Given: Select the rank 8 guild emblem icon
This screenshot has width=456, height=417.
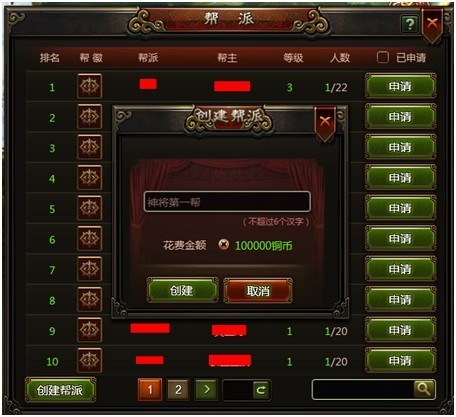Looking at the screenshot, I should 89,299.
